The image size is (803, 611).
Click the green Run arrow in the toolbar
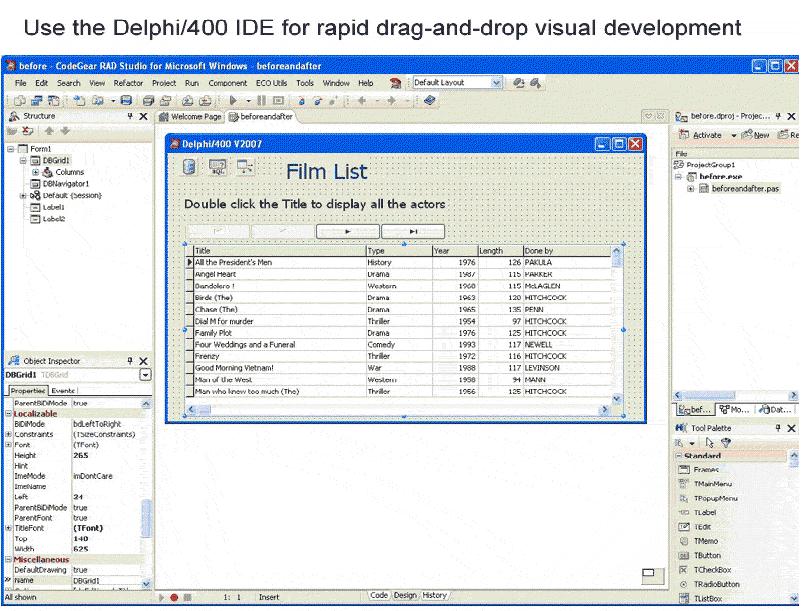coord(233,100)
